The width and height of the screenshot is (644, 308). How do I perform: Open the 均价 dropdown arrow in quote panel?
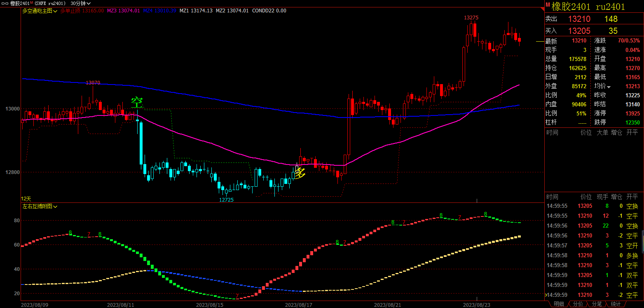click(x=609, y=87)
